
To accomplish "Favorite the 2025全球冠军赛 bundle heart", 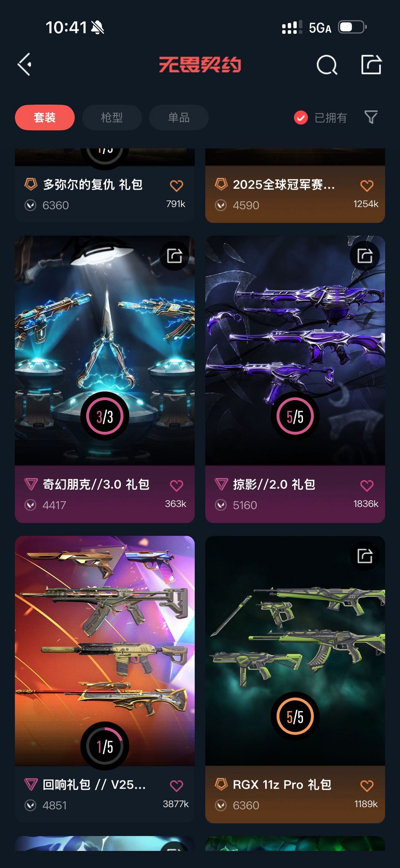I will point(367,185).
